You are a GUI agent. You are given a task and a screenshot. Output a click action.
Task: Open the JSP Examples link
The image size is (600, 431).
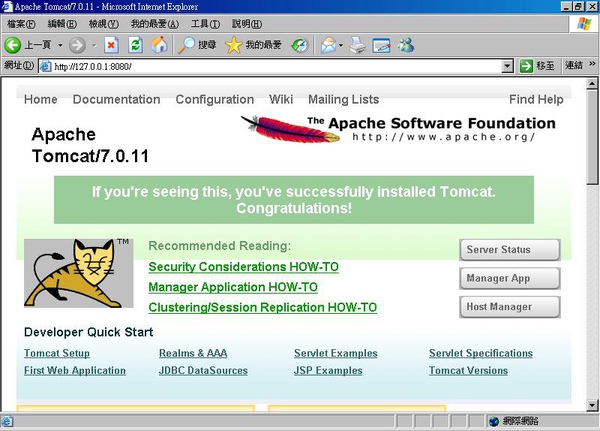point(328,371)
